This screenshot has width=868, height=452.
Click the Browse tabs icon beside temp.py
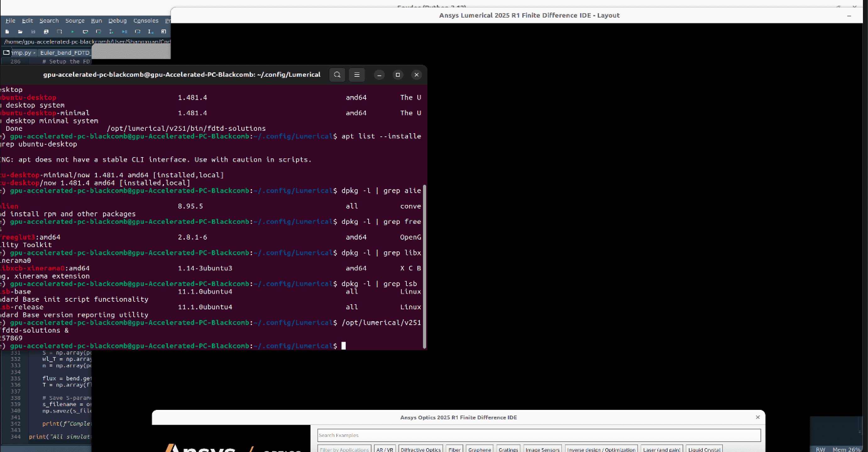(x=6, y=52)
